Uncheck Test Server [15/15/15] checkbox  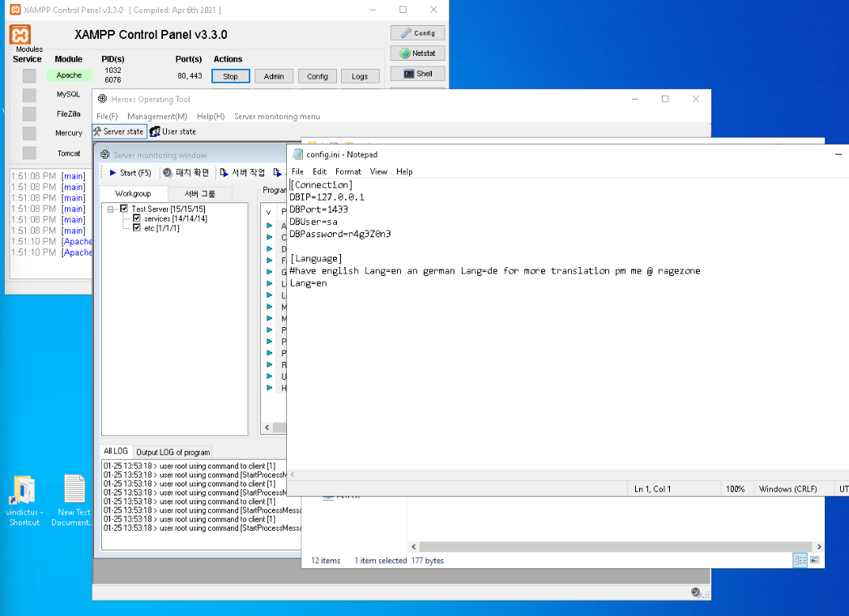point(124,208)
